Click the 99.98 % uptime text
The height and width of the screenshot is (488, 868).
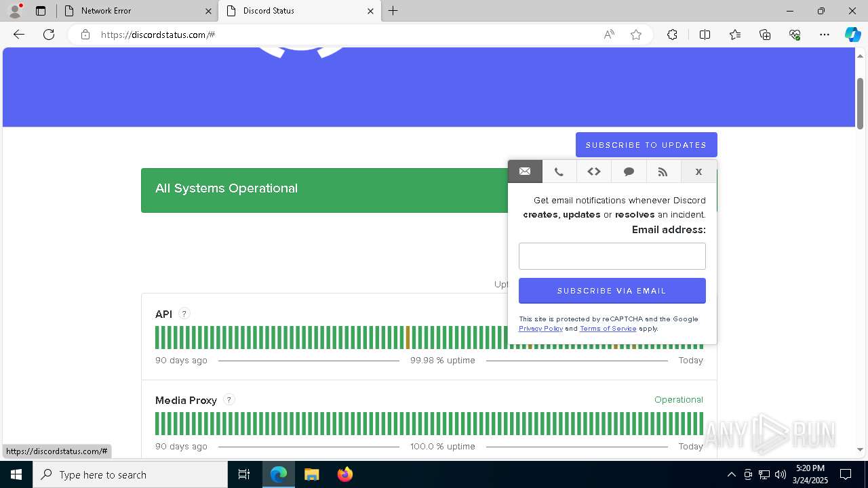(442, 360)
